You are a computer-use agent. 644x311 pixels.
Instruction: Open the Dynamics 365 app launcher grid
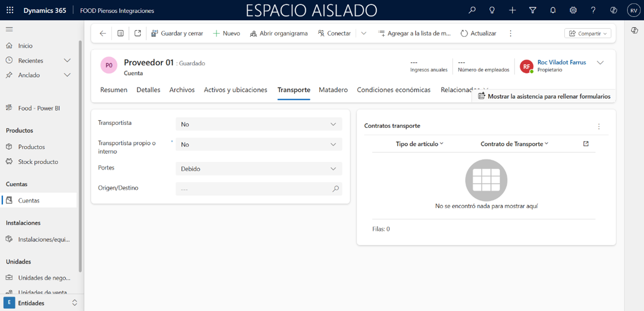[10, 10]
